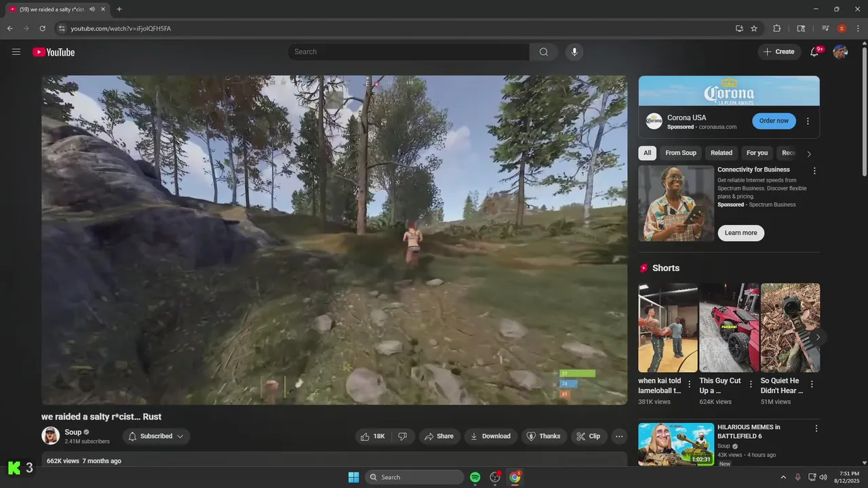
Task: Click Learn more on Spectrum ad
Action: coord(741,233)
